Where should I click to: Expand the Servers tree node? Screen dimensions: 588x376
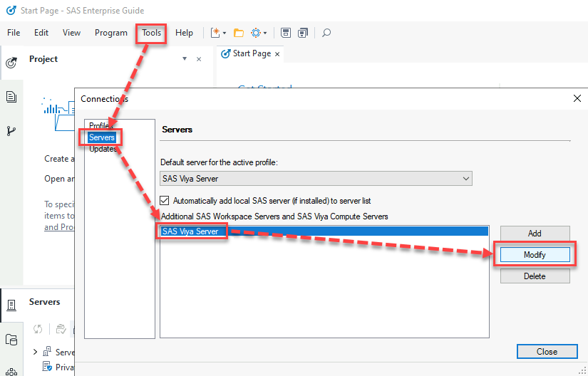(35, 352)
